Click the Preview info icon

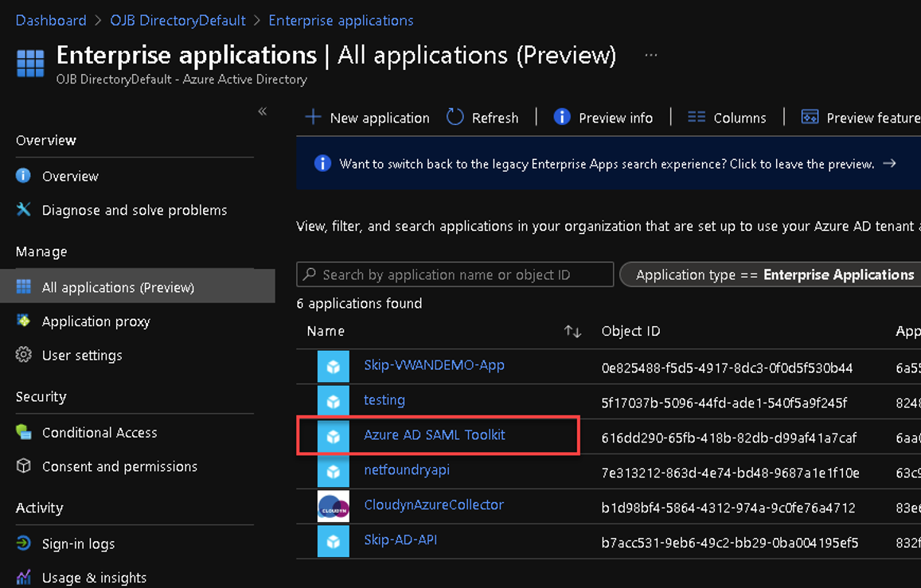(561, 117)
